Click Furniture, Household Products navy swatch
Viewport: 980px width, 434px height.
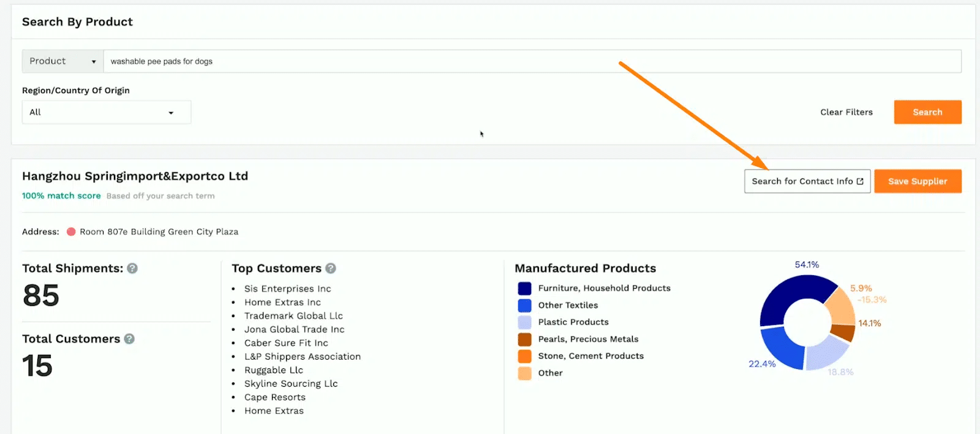point(524,288)
